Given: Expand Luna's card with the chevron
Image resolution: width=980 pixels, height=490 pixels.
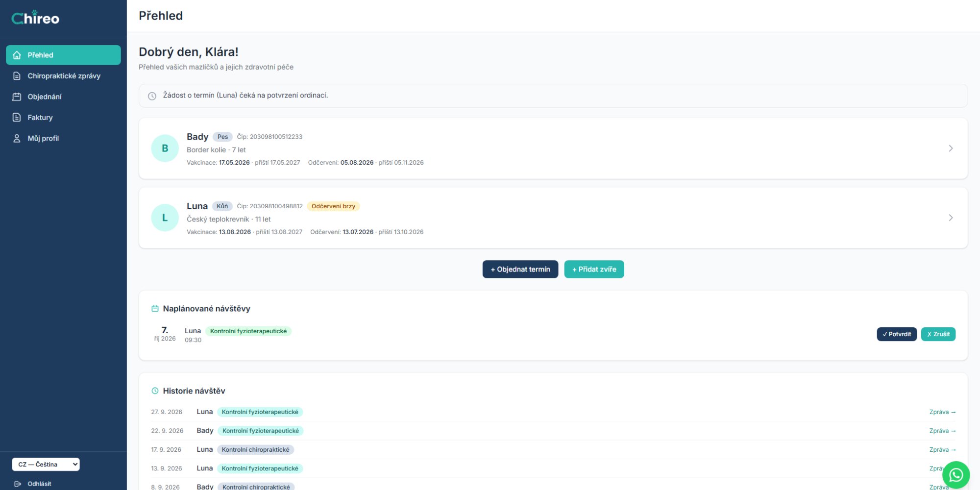Looking at the screenshot, I should click(x=951, y=218).
